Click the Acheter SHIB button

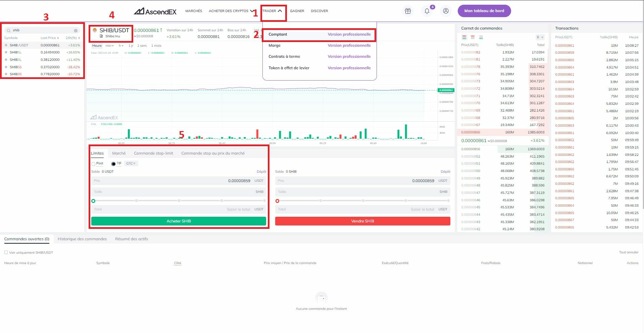coord(179,221)
